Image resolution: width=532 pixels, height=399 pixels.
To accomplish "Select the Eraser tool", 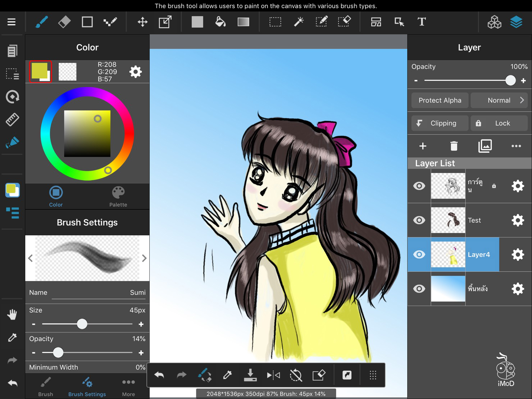I will [x=64, y=22].
